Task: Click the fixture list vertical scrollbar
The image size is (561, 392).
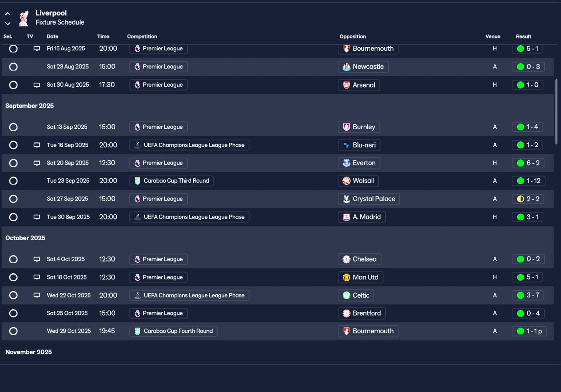Action: click(x=557, y=112)
